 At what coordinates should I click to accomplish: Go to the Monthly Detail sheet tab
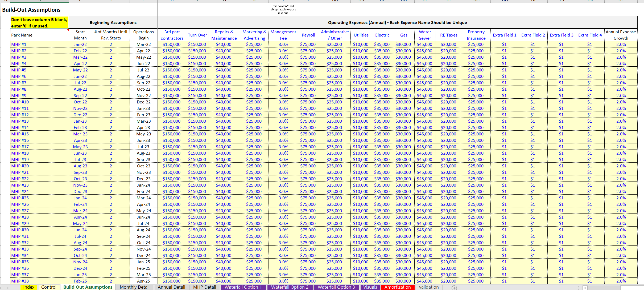tap(134, 287)
